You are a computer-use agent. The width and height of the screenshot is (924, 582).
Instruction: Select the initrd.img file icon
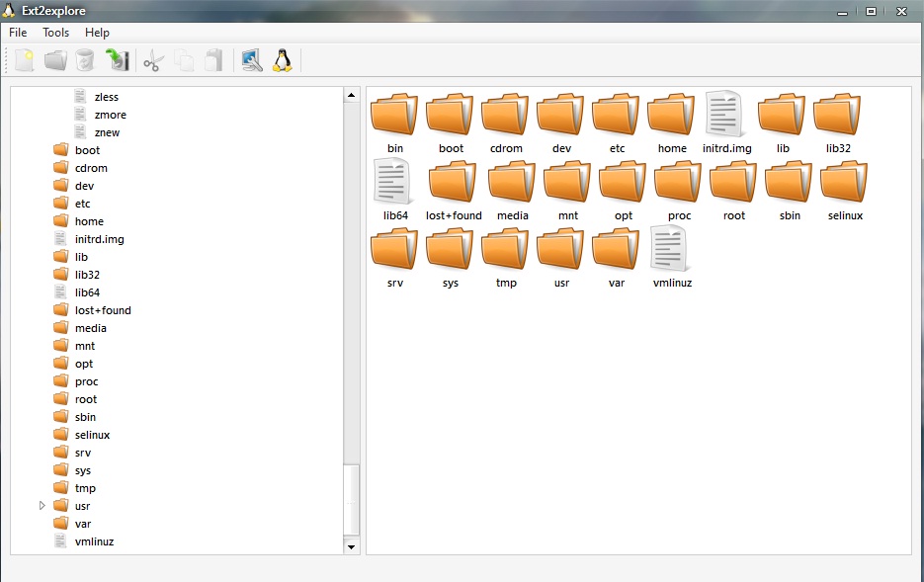click(x=726, y=114)
